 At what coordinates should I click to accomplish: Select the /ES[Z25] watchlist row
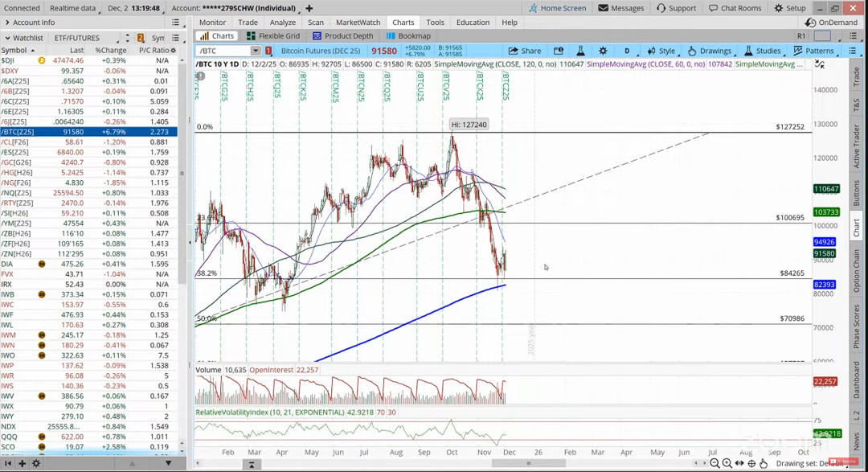pyautogui.click(x=88, y=152)
